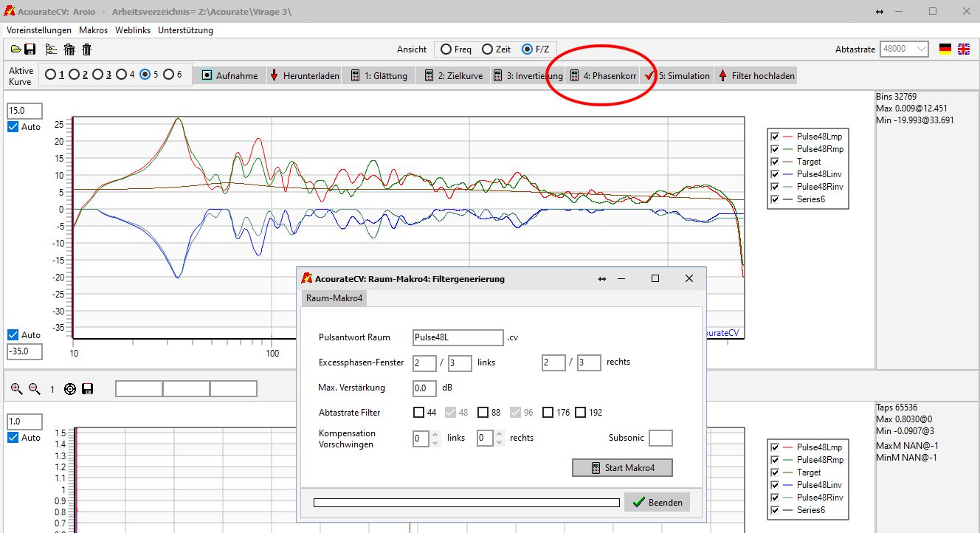Toggle Auto checkbox below the 15.0 field

coord(13,127)
